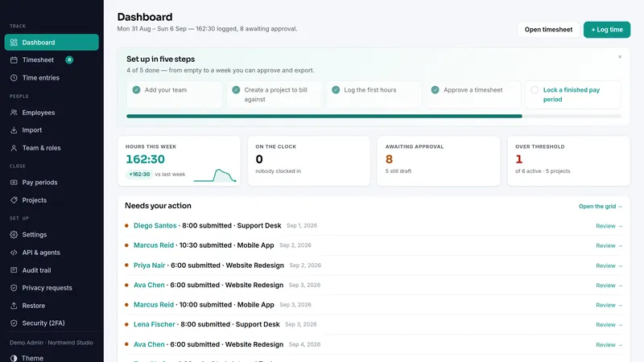Click Demo Admin · Northwind Studio label
Viewport: 644px width, 362px height.
point(52,343)
